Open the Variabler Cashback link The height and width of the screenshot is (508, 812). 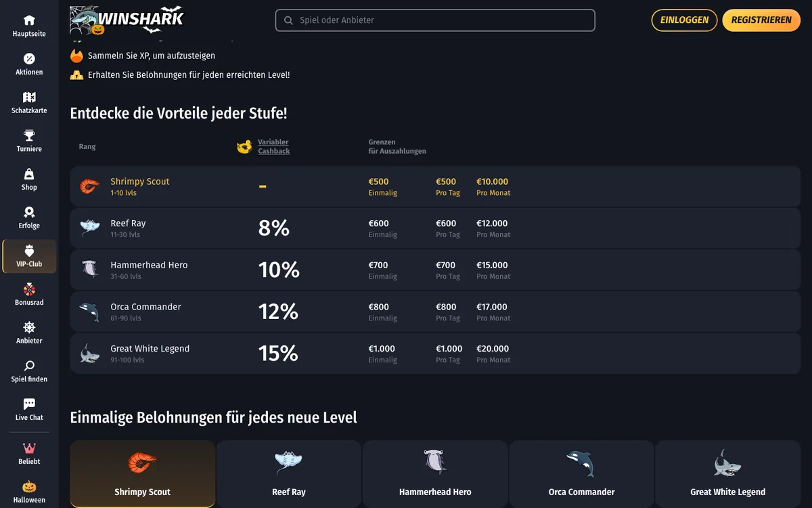point(273,146)
